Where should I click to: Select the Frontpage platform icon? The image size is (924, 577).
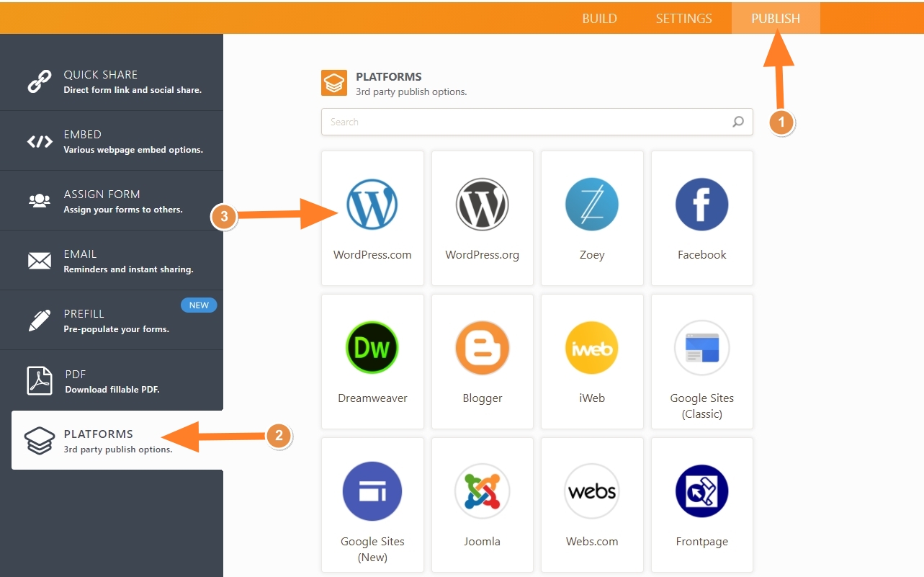click(x=701, y=491)
